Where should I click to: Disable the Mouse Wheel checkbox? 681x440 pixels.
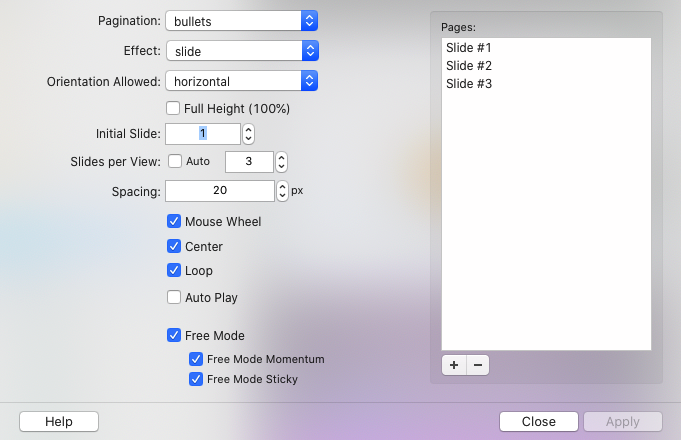(x=174, y=221)
